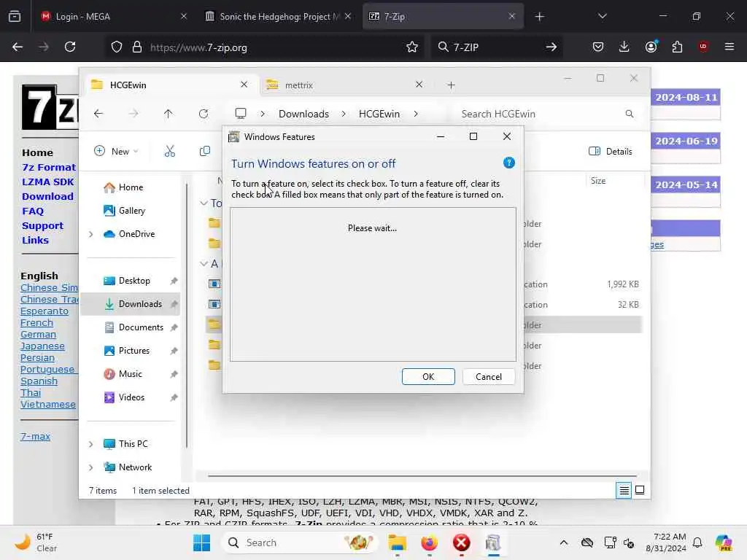Open the browser downloads panel
The height and width of the screenshot is (560, 747).
tap(624, 47)
